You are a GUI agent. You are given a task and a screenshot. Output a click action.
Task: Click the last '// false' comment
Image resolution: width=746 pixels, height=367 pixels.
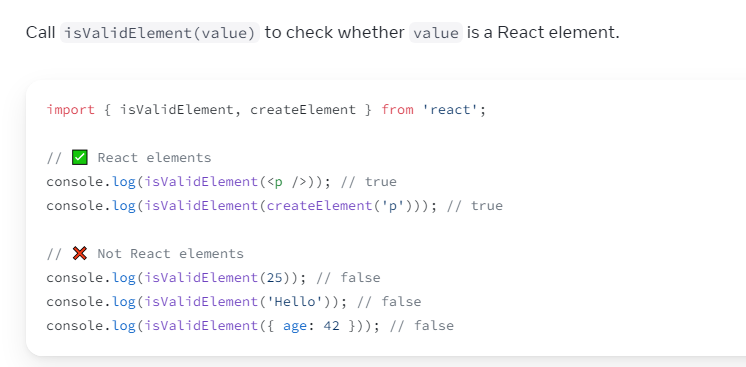(422, 326)
